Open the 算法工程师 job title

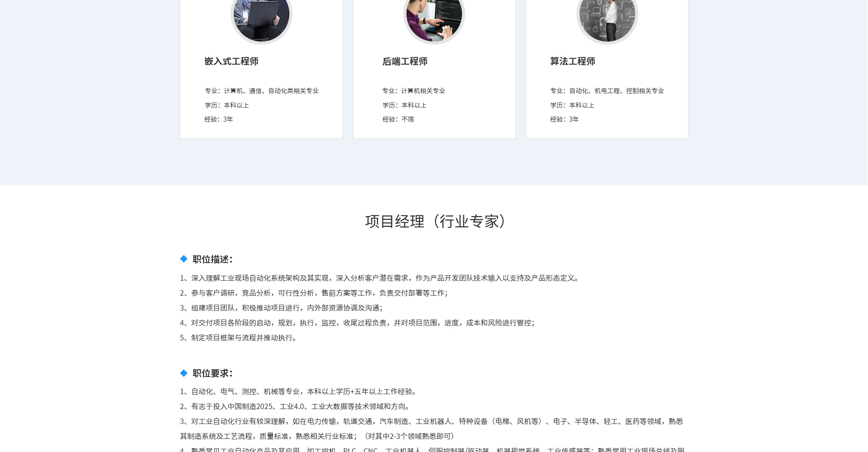[572, 61]
